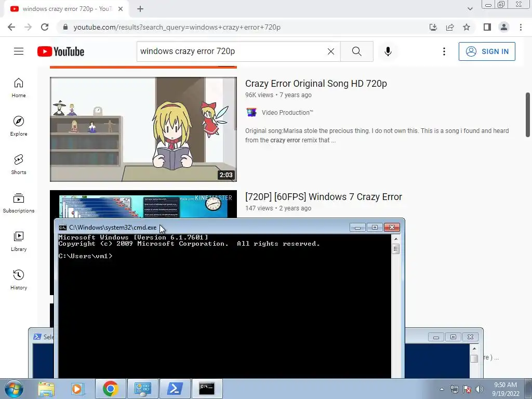This screenshot has width=532, height=399.
Task: Click the Chrome address bar URL
Action: pos(177,27)
